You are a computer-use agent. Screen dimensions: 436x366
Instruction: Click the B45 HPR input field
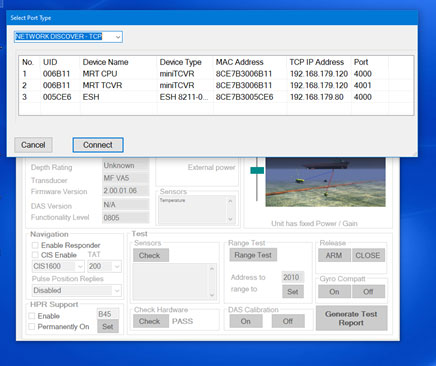pyautogui.click(x=108, y=314)
